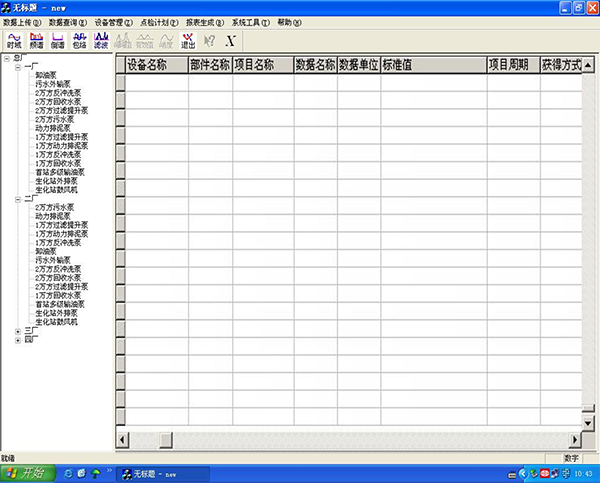Screen dimensions: 600x483
Task: Expand the 三厂 tree node
Action: tap(18, 330)
